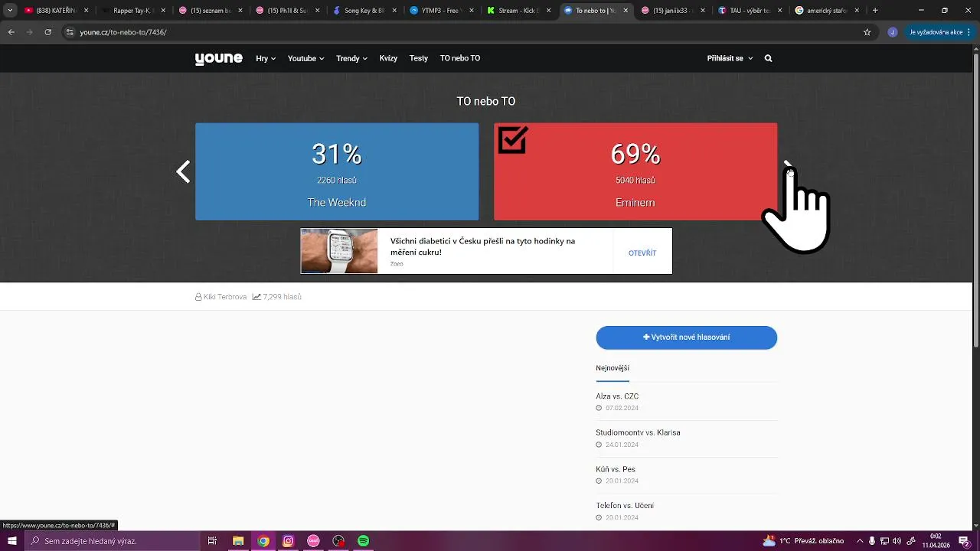Vote for the Eminem red card

635,171
